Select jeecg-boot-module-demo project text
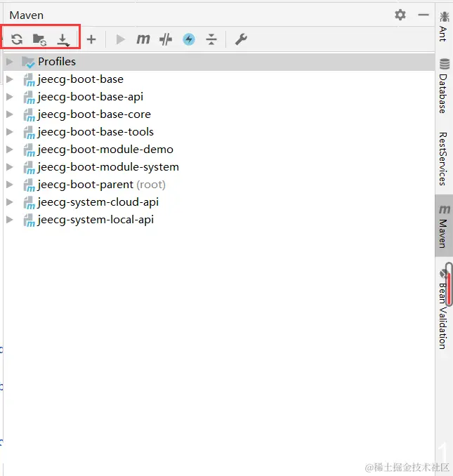Viewport: 453px width, 476px height. point(105,150)
